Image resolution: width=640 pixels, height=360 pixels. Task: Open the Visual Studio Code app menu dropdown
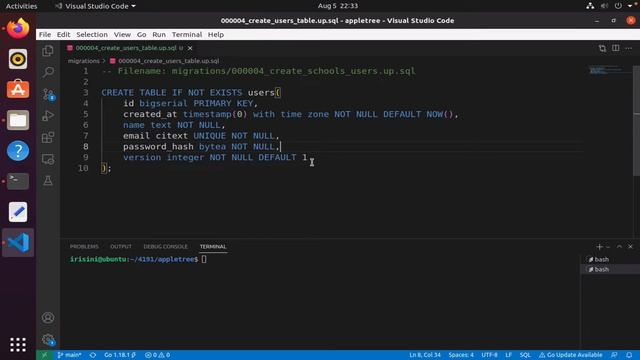[96, 6]
